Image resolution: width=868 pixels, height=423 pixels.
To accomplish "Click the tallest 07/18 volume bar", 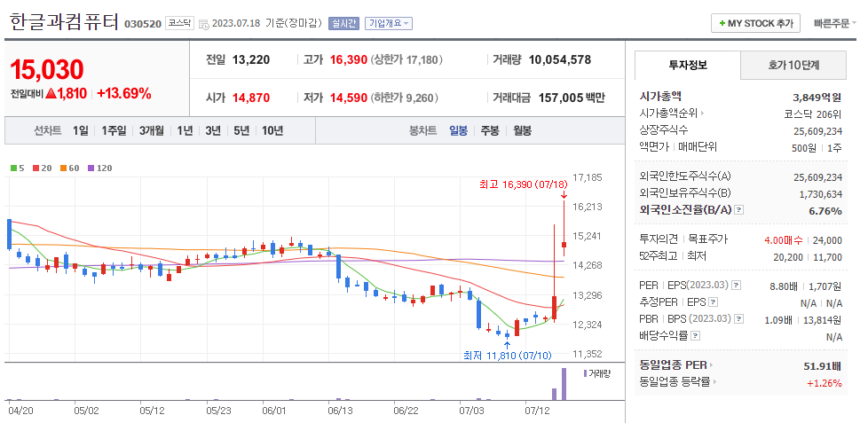I will pyautogui.click(x=564, y=384).
